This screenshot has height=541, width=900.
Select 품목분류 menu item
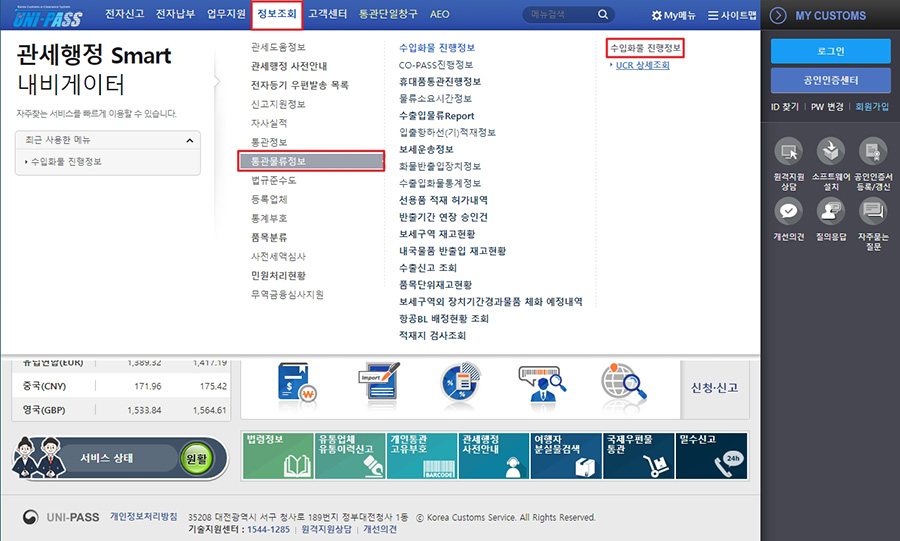269,237
